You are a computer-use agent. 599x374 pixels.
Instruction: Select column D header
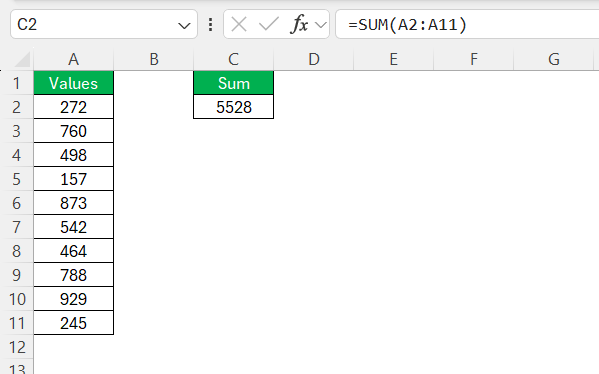coord(314,59)
